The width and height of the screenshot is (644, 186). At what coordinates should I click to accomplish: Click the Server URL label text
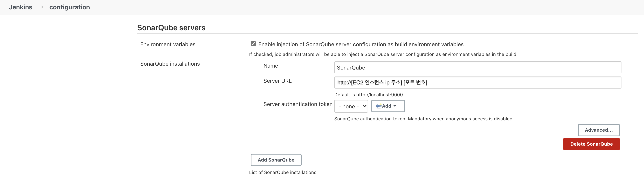(277, 81)
